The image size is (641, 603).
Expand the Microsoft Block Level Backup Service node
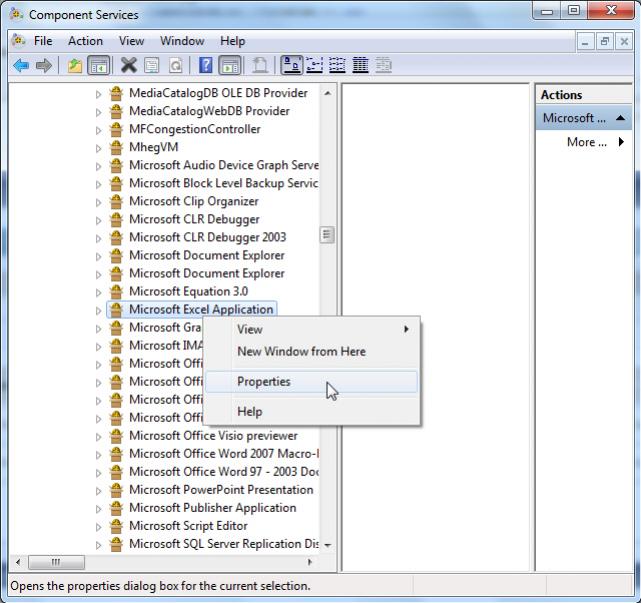pyautogui.click(x=98, y=184)
